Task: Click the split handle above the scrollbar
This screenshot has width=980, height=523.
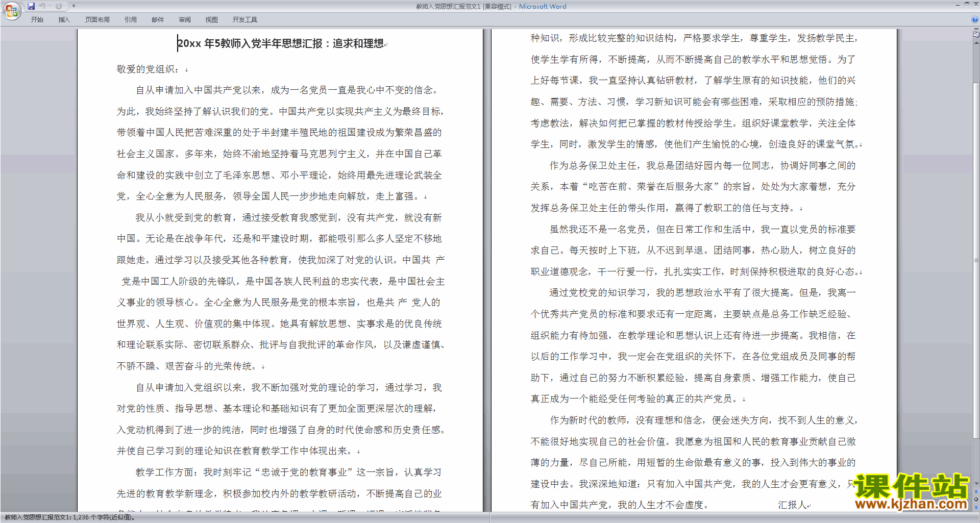Action: tap(976, 30)
